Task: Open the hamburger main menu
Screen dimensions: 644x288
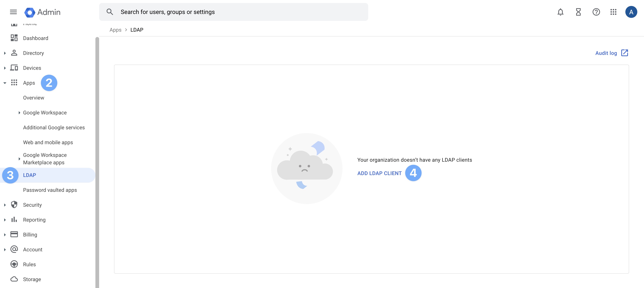Action: tap(13, 12)
